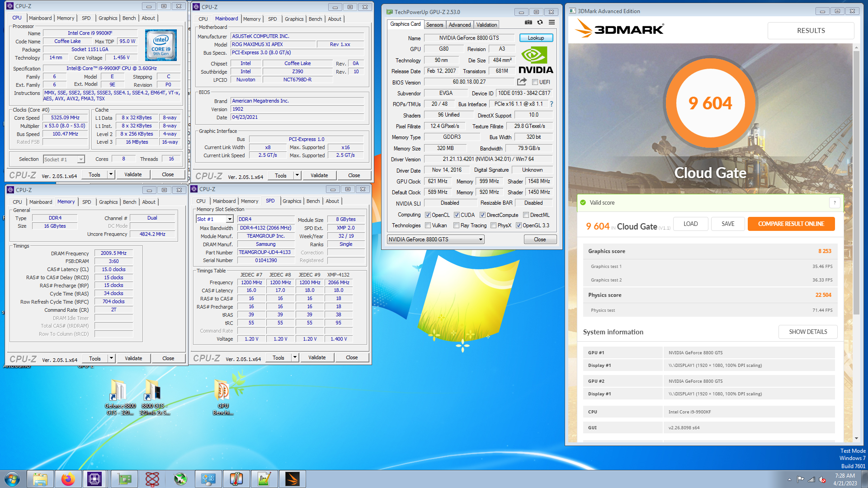This screenshot has height=488, width=868.
Task: Show hidden tray icons arrow
Action: click(789, 479)
